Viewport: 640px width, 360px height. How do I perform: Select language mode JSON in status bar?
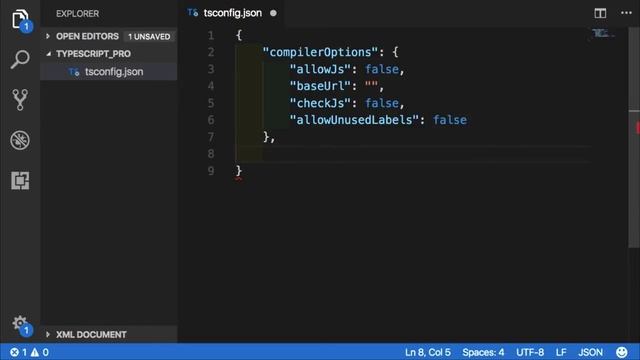590,352
